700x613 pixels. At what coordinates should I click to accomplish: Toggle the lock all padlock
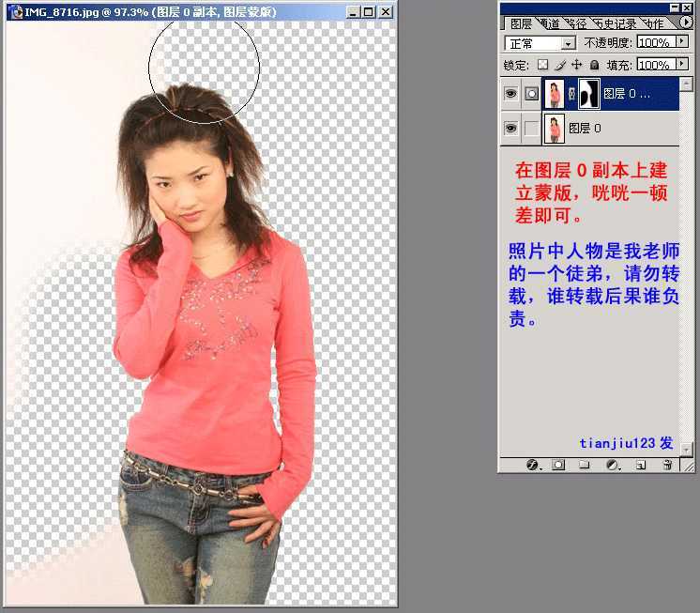click(x=594, y=65)
